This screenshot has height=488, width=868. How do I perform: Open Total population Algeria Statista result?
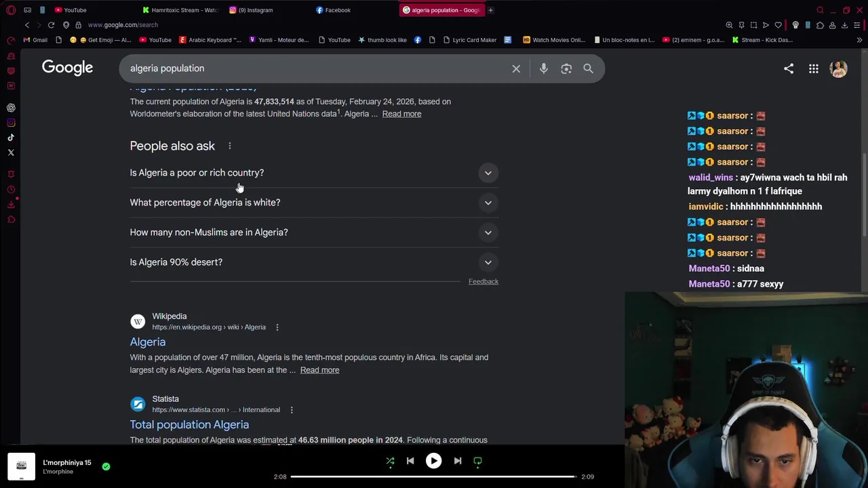[x=189, y=424]
